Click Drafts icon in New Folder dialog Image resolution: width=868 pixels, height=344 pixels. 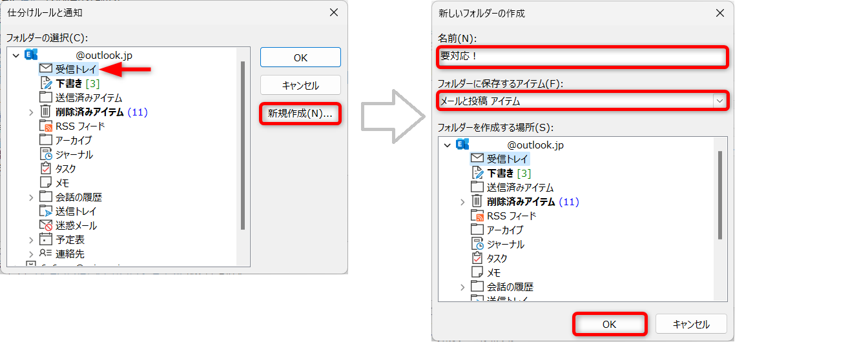tap(477, 173)
